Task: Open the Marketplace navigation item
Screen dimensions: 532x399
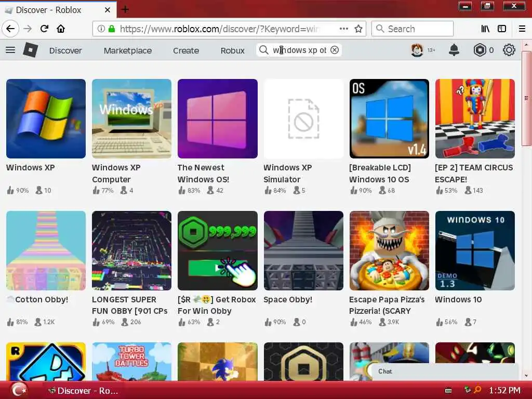Action: (128, 50)
